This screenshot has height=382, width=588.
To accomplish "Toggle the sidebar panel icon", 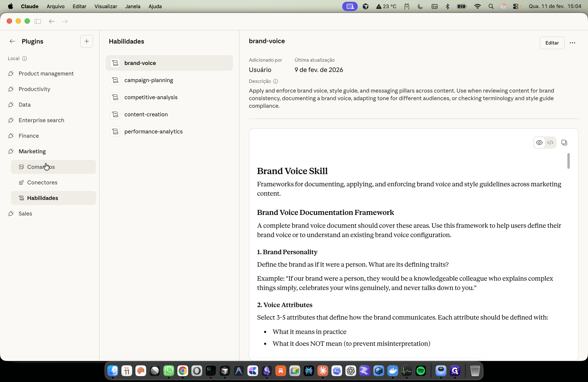I will tap(38, 21).
